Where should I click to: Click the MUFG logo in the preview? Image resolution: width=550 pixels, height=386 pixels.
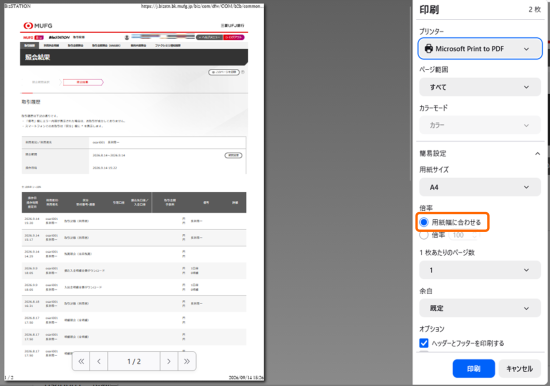click(x=38, y=26)
